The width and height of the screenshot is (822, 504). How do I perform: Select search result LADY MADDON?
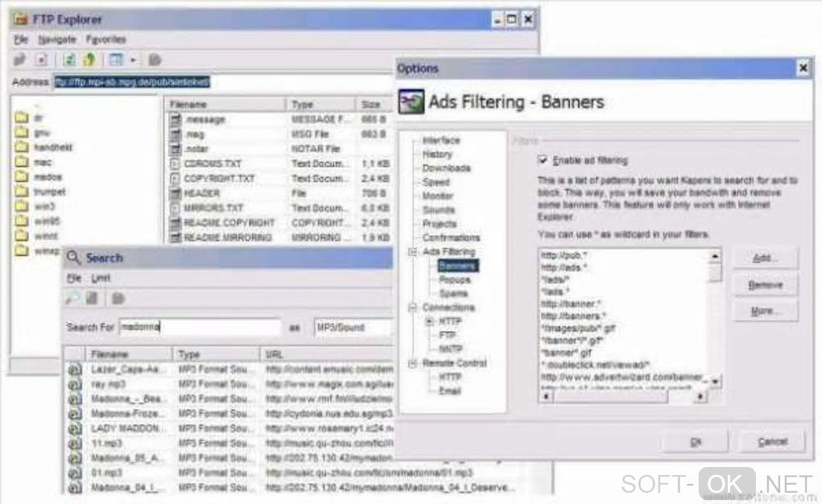click(129, 428)
